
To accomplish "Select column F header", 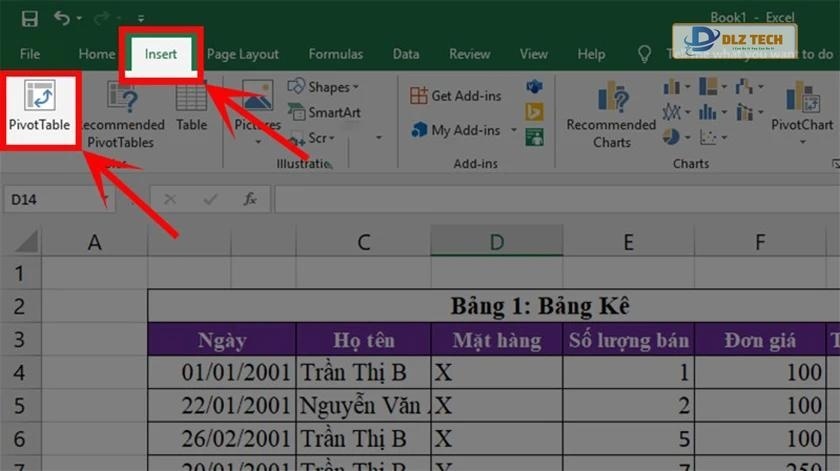I will coord(760,242).
